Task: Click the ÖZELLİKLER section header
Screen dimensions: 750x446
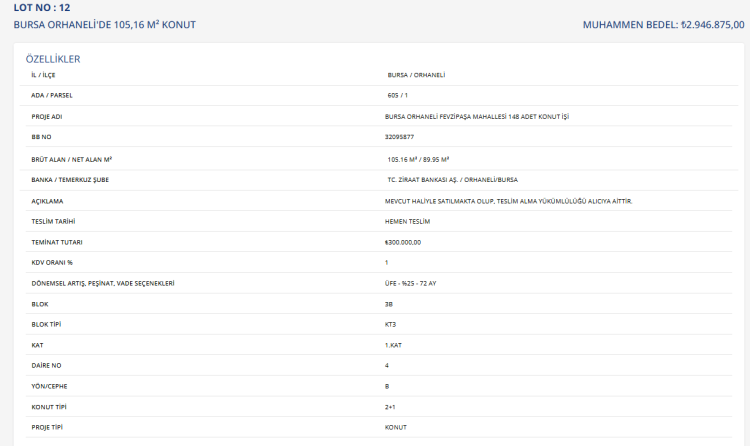Action: click(53, 59)
